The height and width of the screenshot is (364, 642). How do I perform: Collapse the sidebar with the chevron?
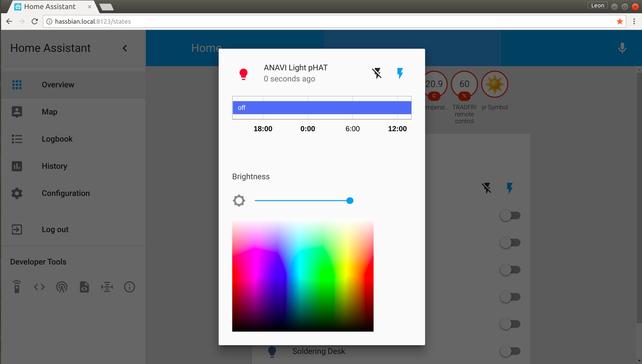click(x=125, y=48)
